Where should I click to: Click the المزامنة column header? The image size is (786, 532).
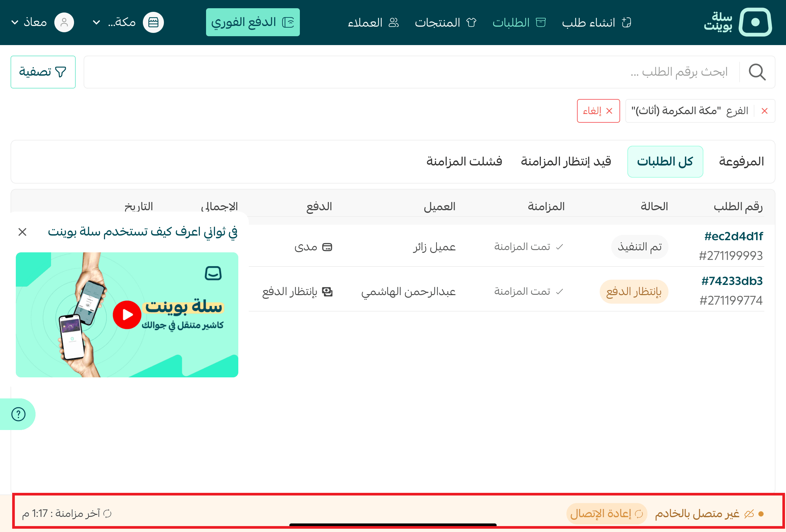click(x=546, y=206)
